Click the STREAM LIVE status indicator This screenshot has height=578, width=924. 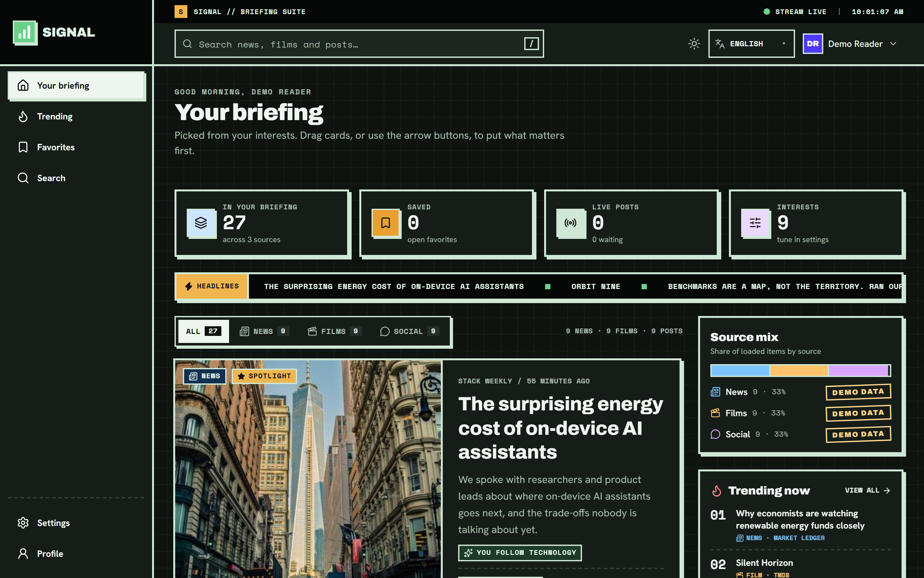coord(795,12)
